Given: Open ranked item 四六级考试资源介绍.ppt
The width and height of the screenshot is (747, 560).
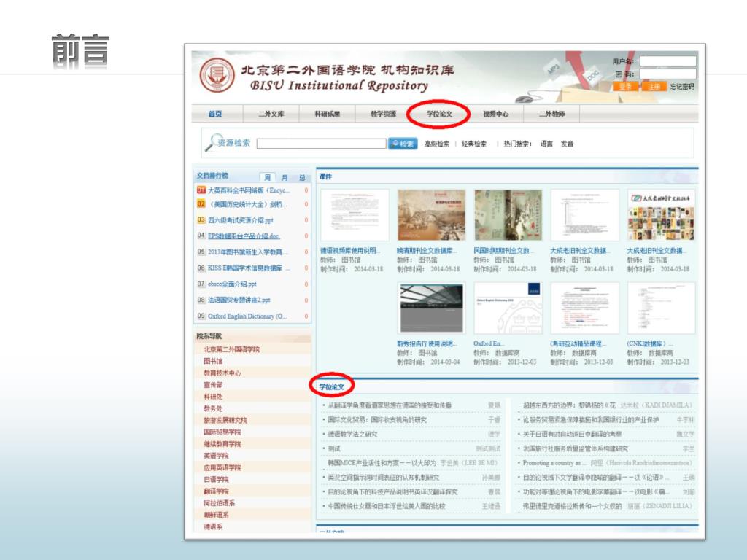Looking at the screenshot, I should point(241,220).
